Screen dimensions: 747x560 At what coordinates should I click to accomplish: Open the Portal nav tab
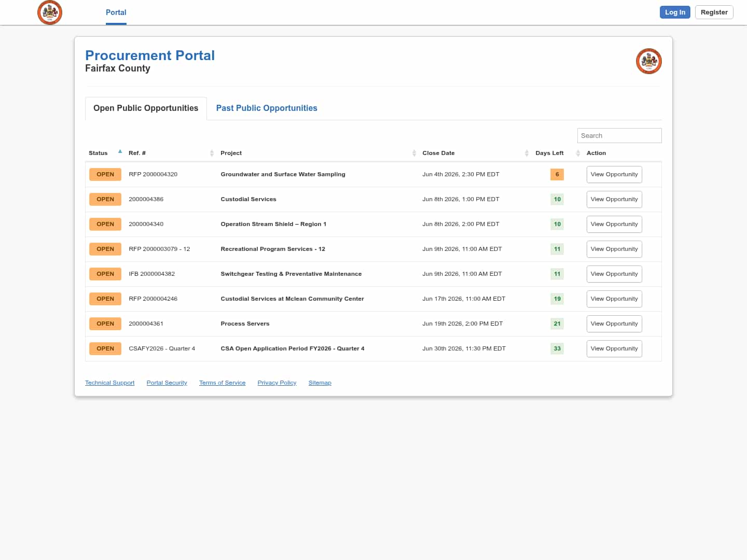116,12
